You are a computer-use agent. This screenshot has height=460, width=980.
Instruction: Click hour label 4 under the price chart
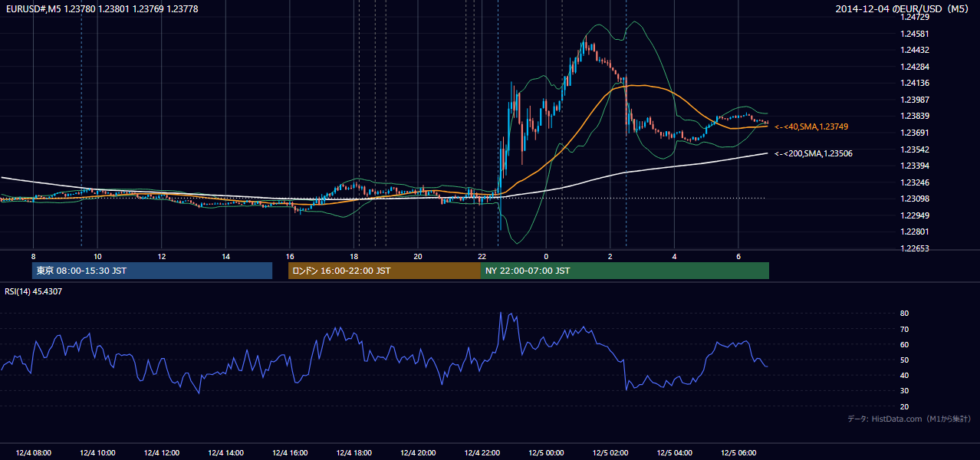pos(674,256)
